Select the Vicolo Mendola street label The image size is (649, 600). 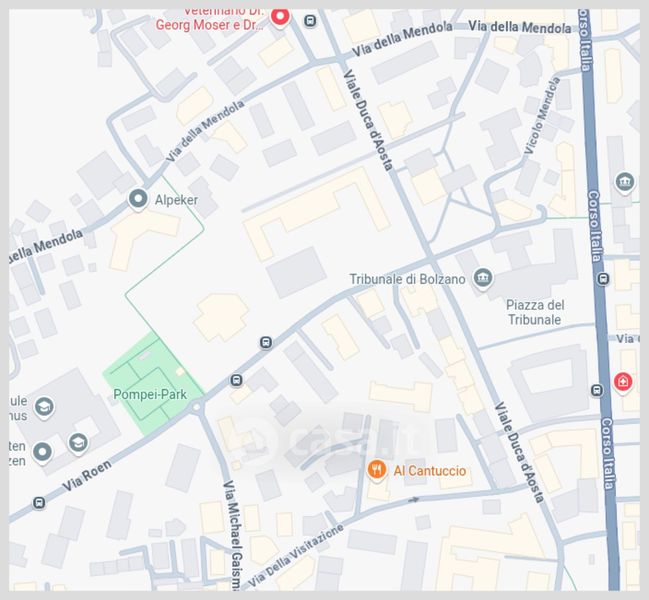pyautogui.click(x=542, y=115)
